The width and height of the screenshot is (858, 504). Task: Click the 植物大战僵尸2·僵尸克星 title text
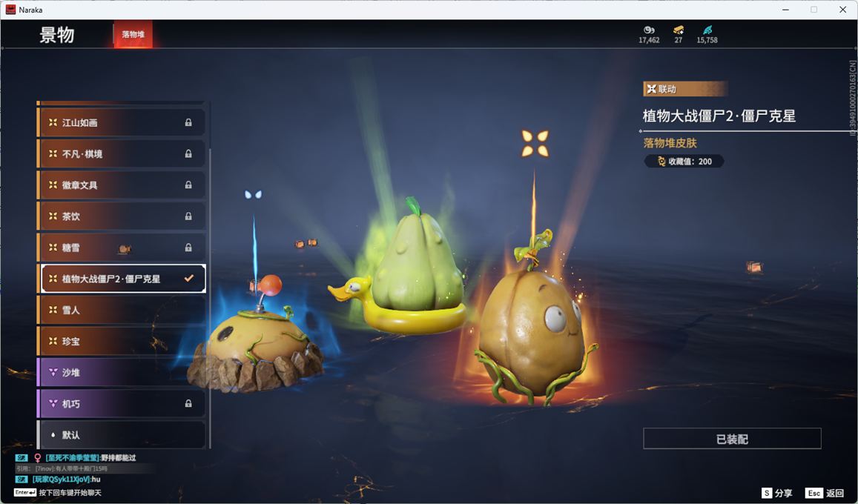719,116
